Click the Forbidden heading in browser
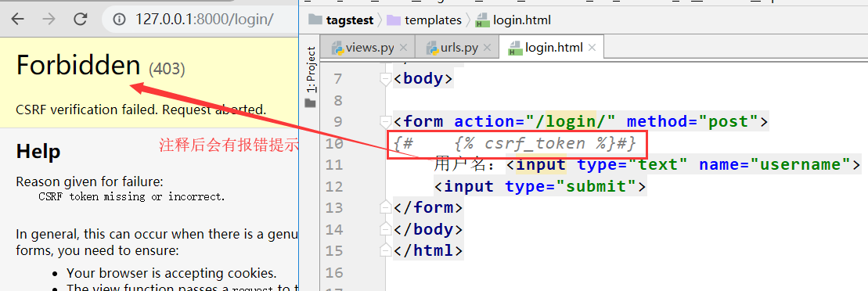 pyautogui.click(x=78, y=65)
